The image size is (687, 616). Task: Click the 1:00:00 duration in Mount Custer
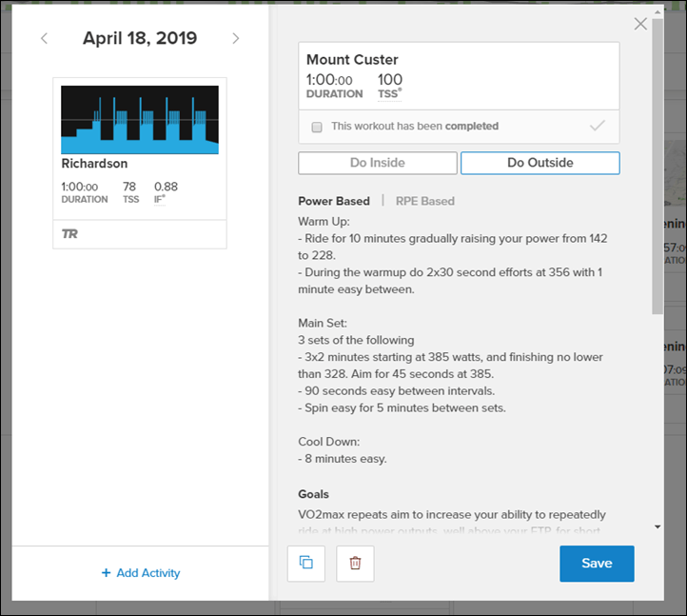pos(329,80)
